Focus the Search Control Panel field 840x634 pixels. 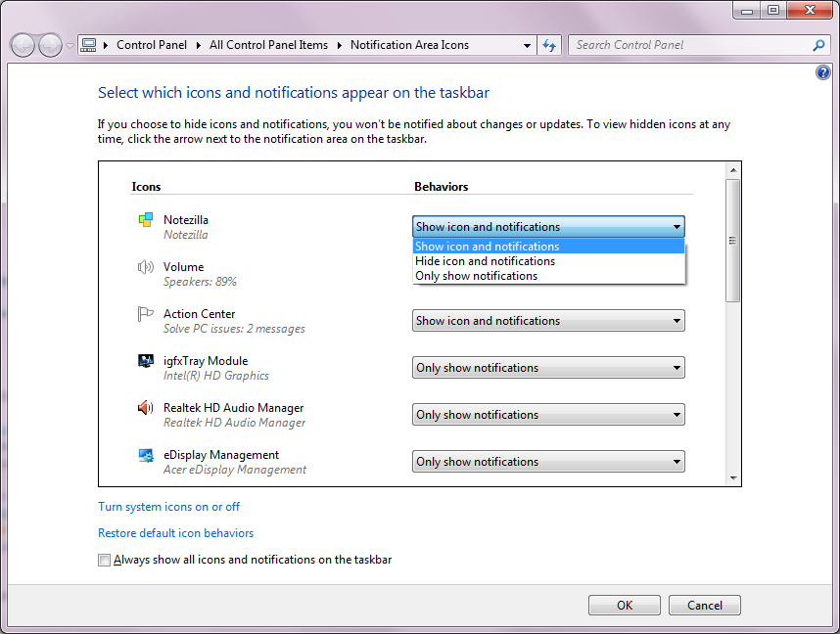(x=691, y=46)
